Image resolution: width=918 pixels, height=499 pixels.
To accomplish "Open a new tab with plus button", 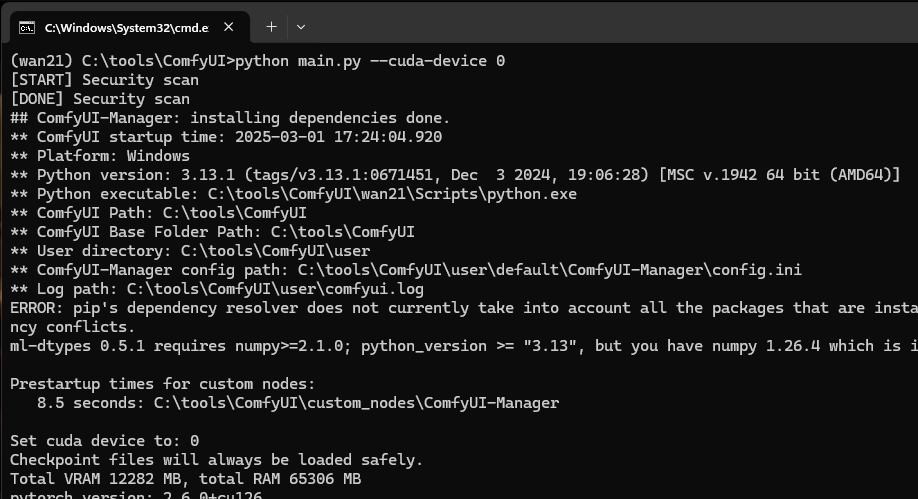I will [271, 27].
